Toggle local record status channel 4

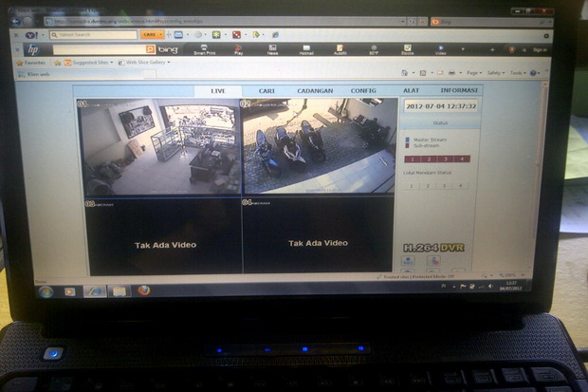click(x=461, y=185)
